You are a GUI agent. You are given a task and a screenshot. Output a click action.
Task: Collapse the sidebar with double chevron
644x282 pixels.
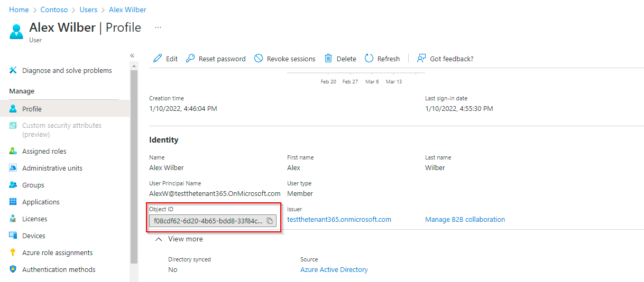point(132,55)
